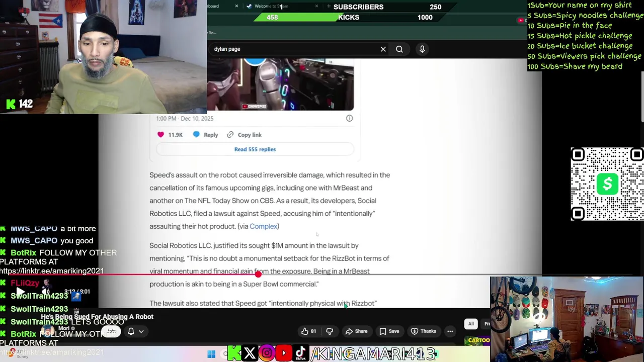
Task: Click the Thanks button
Action: tap(423, 331)
